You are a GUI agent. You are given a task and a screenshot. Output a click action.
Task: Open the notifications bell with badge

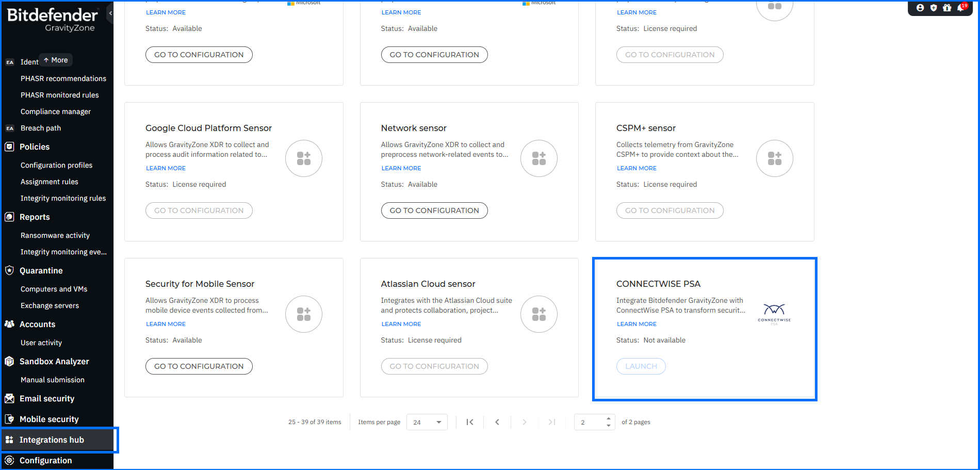(x=961, y=8)
